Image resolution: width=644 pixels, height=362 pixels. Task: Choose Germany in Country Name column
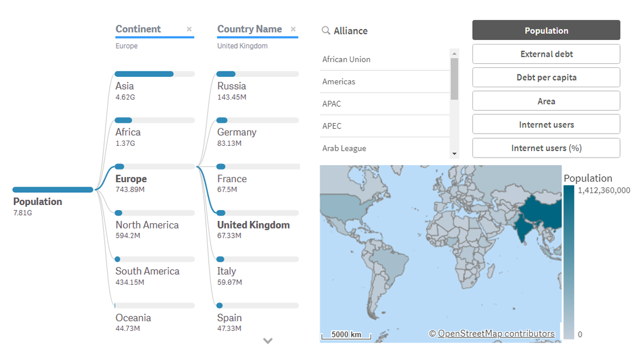tap(237, 132)
